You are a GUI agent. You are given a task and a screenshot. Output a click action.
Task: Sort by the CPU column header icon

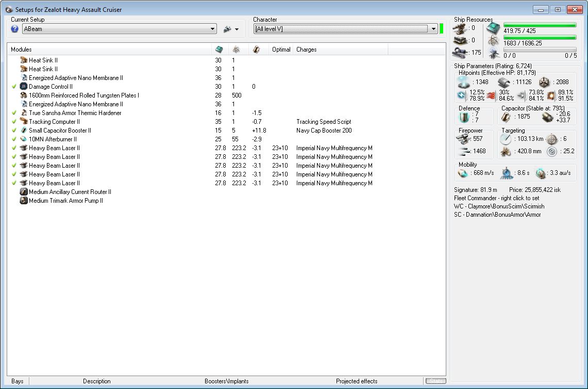219,50
